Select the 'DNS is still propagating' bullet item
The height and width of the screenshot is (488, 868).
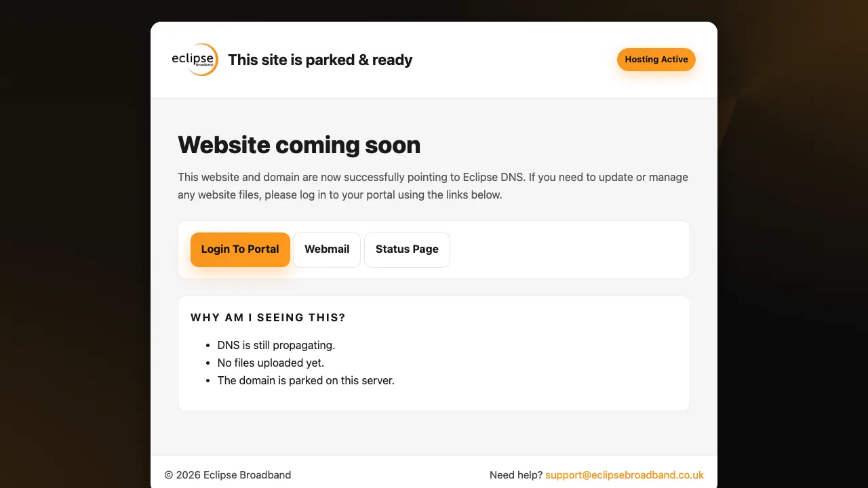pos(276,345)
